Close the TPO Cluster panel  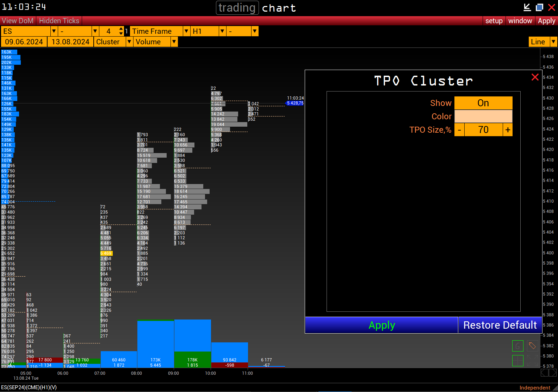(535, 77)
